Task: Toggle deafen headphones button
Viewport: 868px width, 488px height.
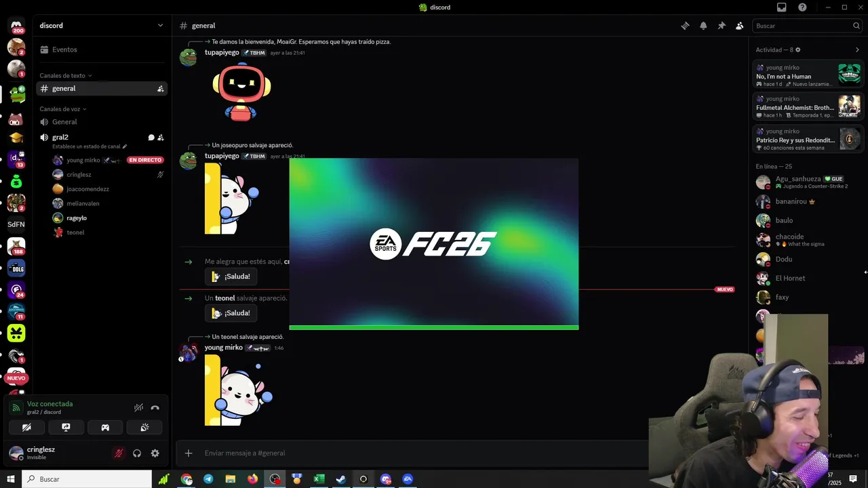Action: point(137,453)
